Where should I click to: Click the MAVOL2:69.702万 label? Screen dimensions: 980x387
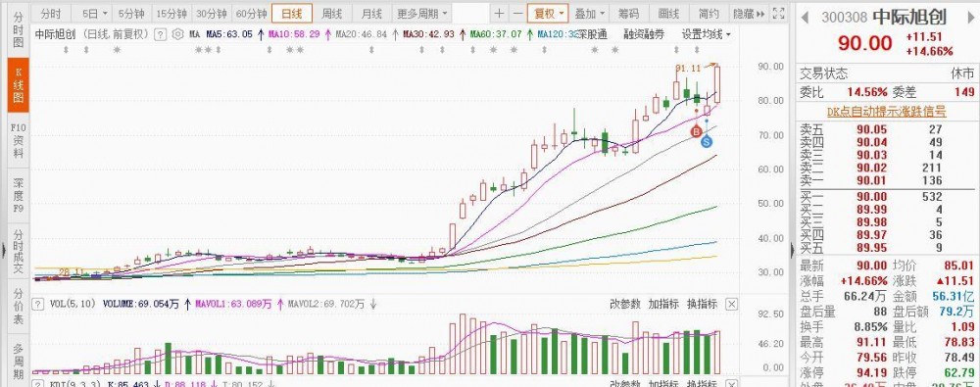point(325,305)
